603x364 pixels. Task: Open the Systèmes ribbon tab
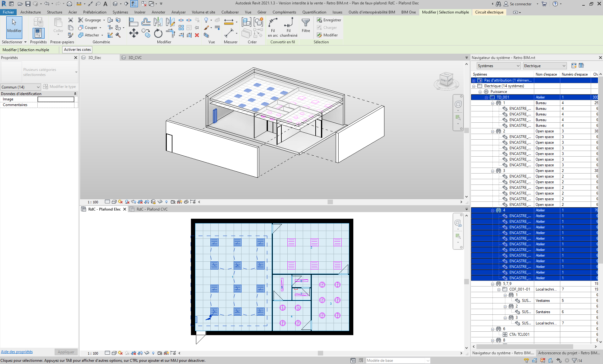(x=120, y=12)
